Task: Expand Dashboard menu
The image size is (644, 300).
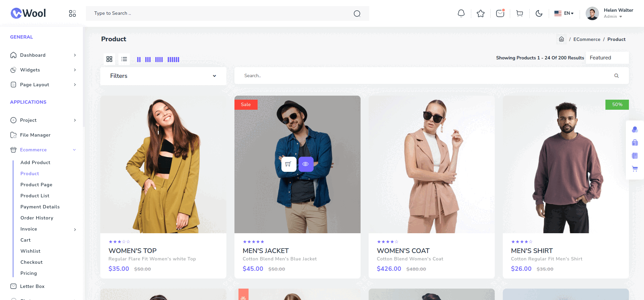Action: tap(43, 55)
